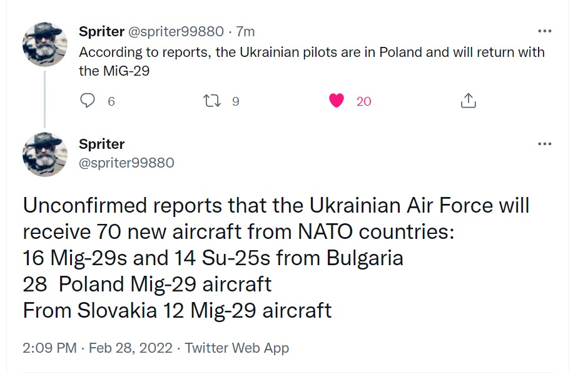Image resolution: width=588 pixels, height=374 pixels.
Task: Open the 2:09 PM · Feb 28, 2022 timestamp
Action: click(x=97, y=348)
